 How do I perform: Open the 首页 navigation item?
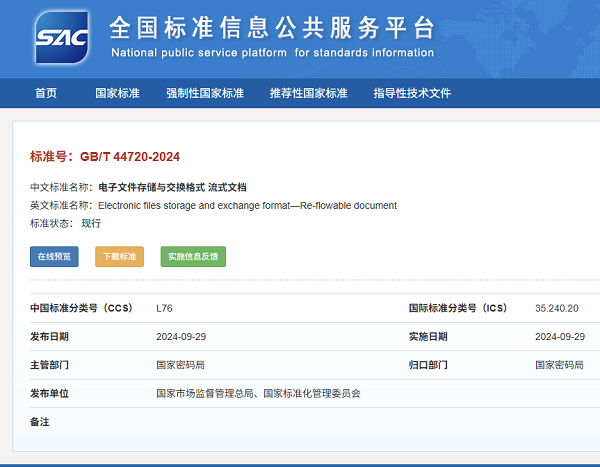(46, 93)
